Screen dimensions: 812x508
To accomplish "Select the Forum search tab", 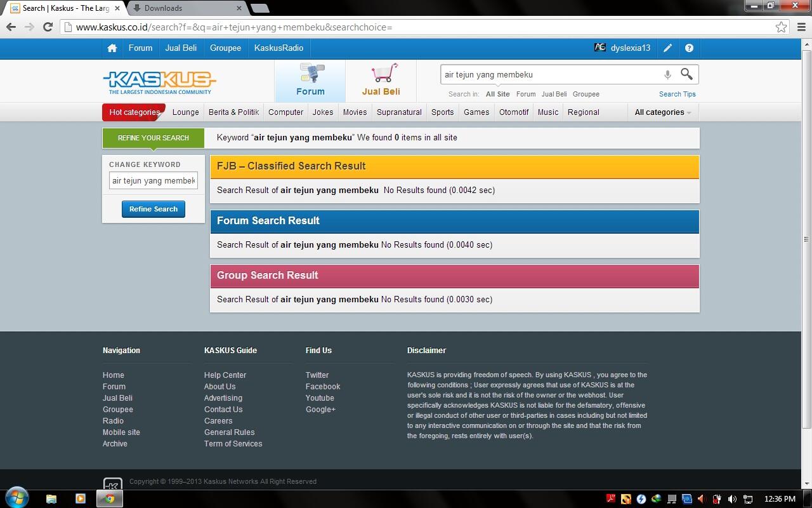I will click(310, 81).
